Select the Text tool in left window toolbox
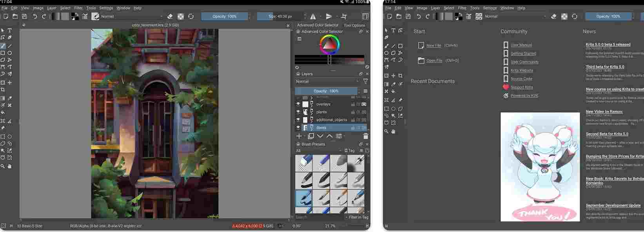Screen dimensions: 644x232 point(10,31)
